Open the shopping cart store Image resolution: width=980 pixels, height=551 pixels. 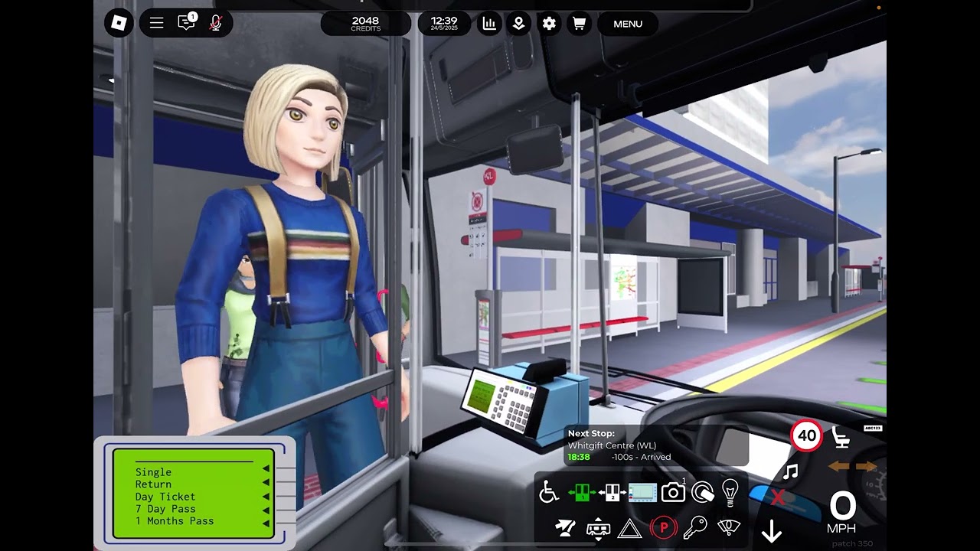tap(579, 24)
